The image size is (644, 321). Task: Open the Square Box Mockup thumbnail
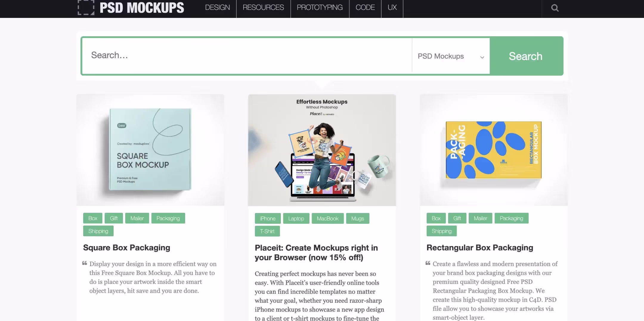pyautogui.click(x=150, y=150)
